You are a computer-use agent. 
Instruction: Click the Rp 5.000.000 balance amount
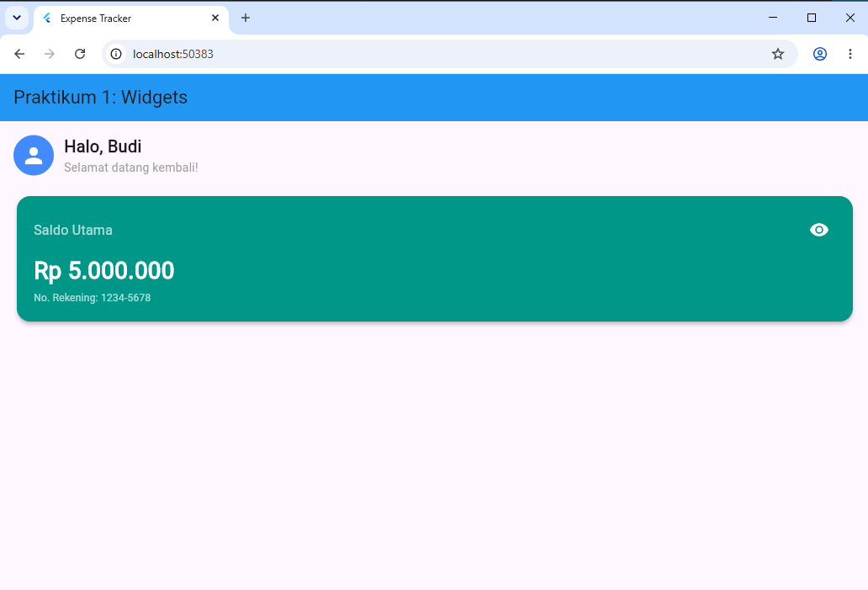pyautogui.click(x=104, y=271)
